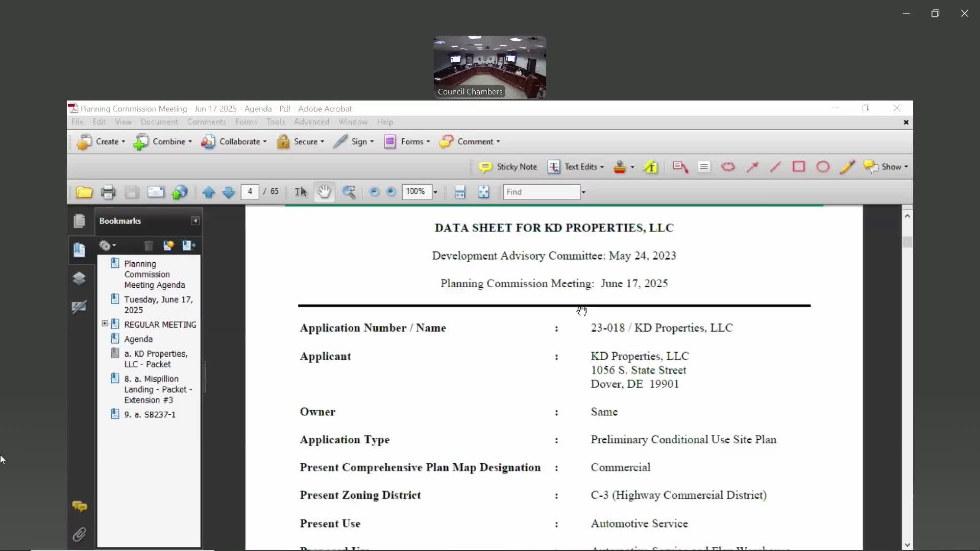Viewport: 980px width, 551px height.
Task: Select the Rectangle drawing tool
Action: pyautogui.click(x=799, y=167)
